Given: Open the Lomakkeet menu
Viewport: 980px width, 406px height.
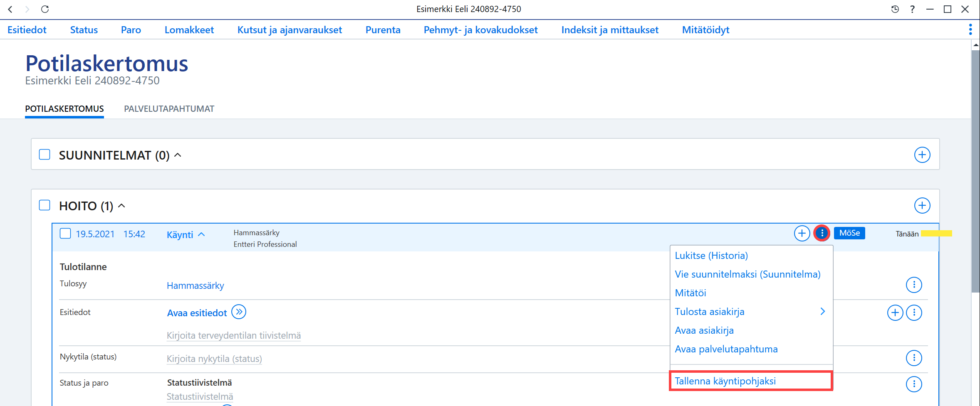Looking at the screenshot, I should click(189, 30).
